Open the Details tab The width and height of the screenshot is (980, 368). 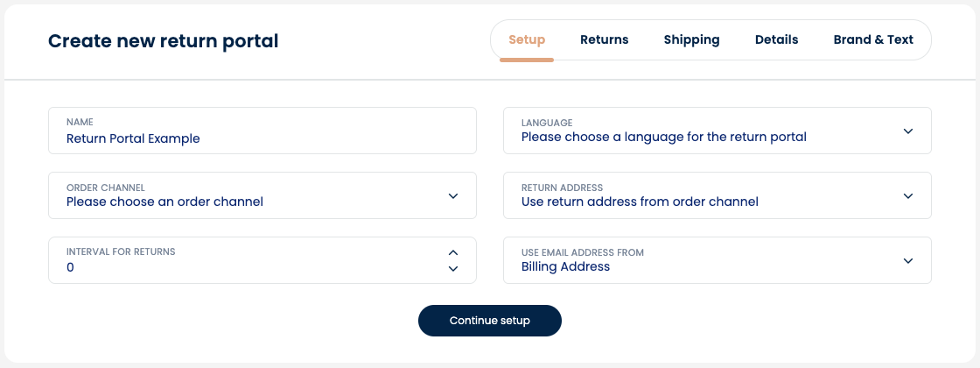776,40
